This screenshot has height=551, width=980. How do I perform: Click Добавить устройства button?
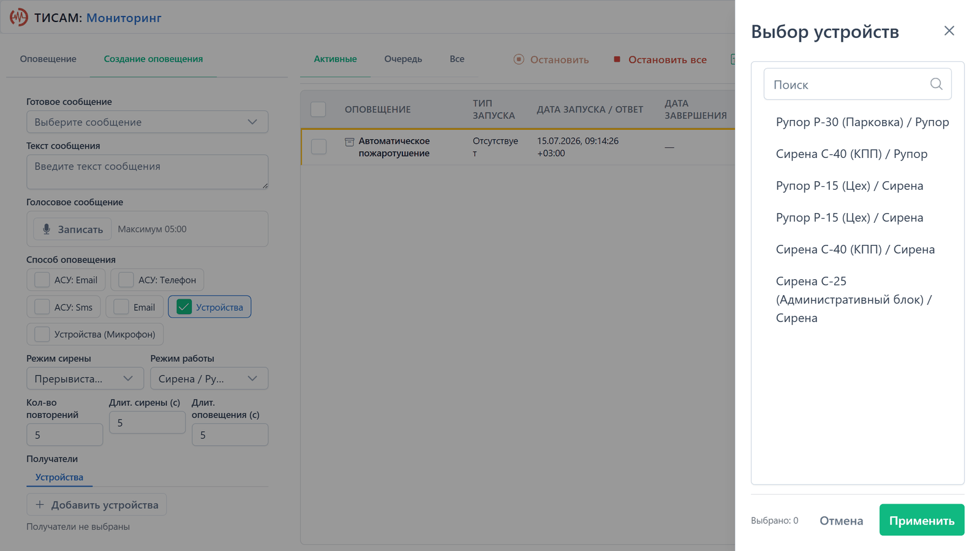(x=96, y=504)
